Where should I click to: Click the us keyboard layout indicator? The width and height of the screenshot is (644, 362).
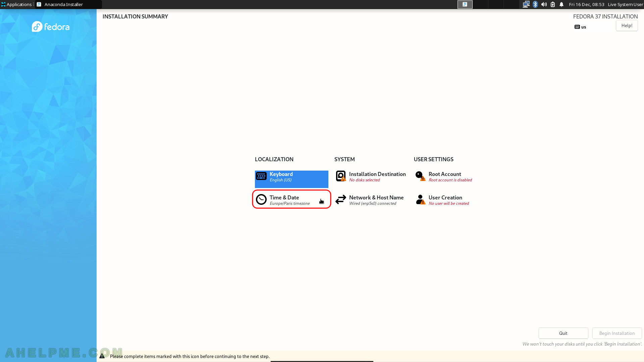580,27
